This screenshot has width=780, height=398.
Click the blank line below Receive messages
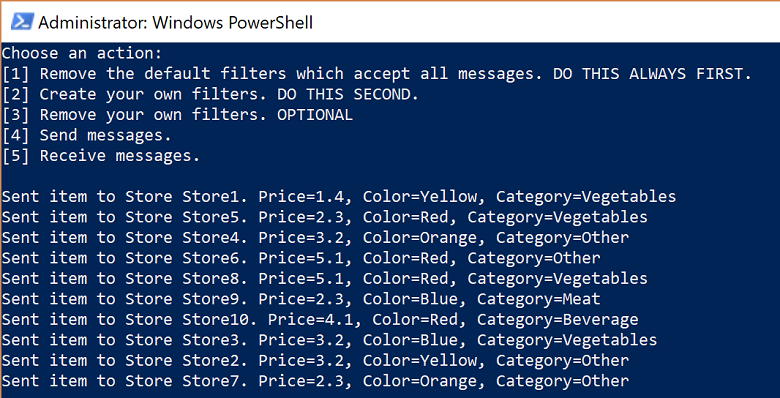point(390,176)
